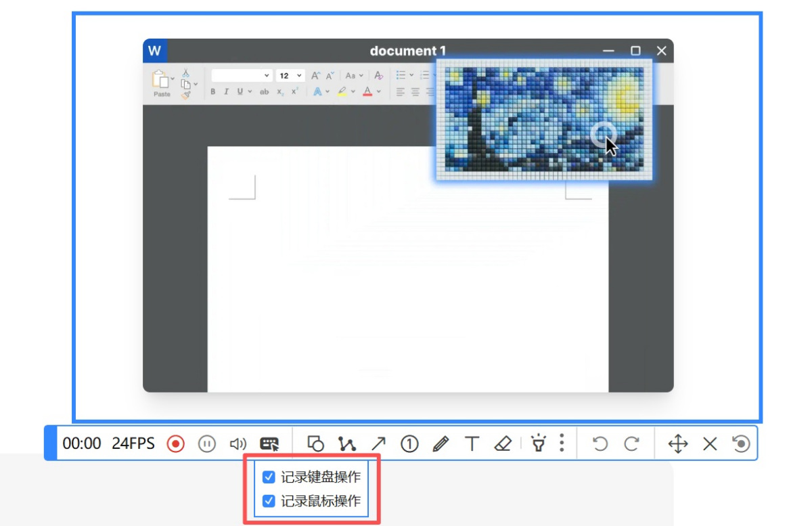Open the font size 12 dropdown
812x526 pixels.
[x=299, y=76]
